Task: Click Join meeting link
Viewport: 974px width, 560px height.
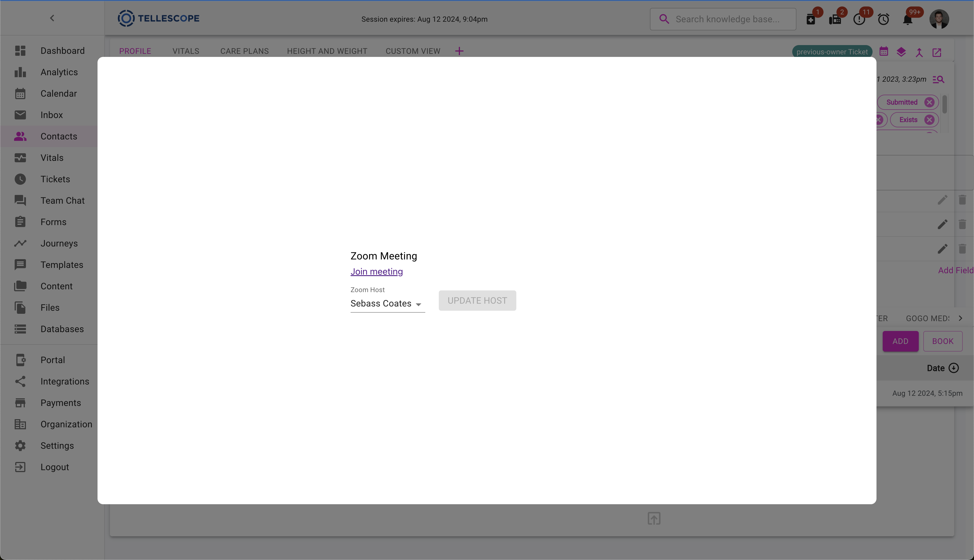Action: point(377,272)
